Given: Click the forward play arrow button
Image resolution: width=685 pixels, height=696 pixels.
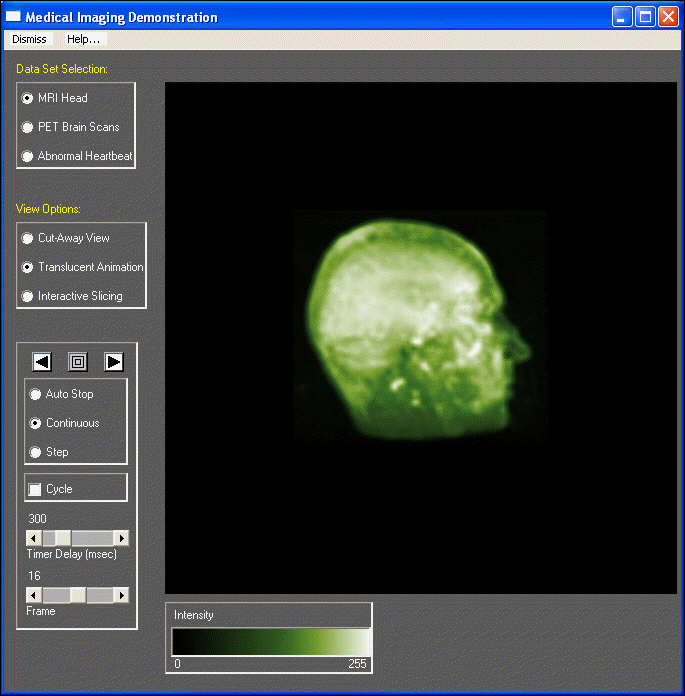Looking at the screenshot, I should tap(114, 362).
